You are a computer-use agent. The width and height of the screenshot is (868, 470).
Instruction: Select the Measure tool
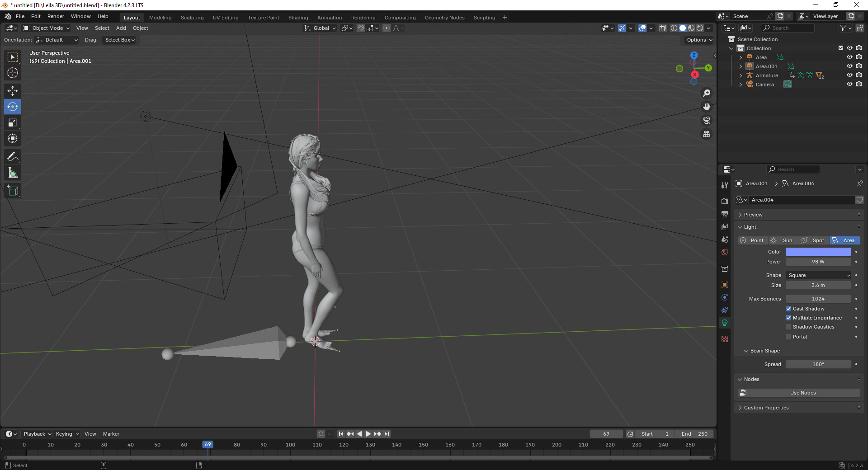(13, 172)
